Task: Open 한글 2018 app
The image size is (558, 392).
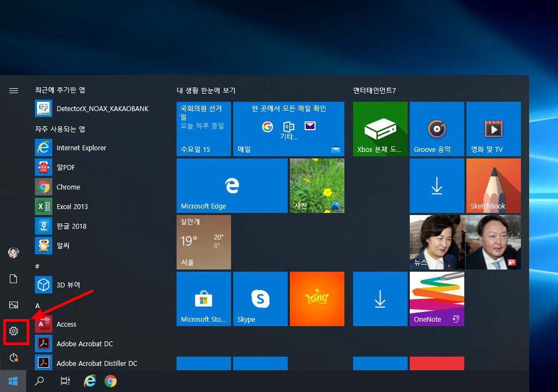Action: [x=97, y=226]
